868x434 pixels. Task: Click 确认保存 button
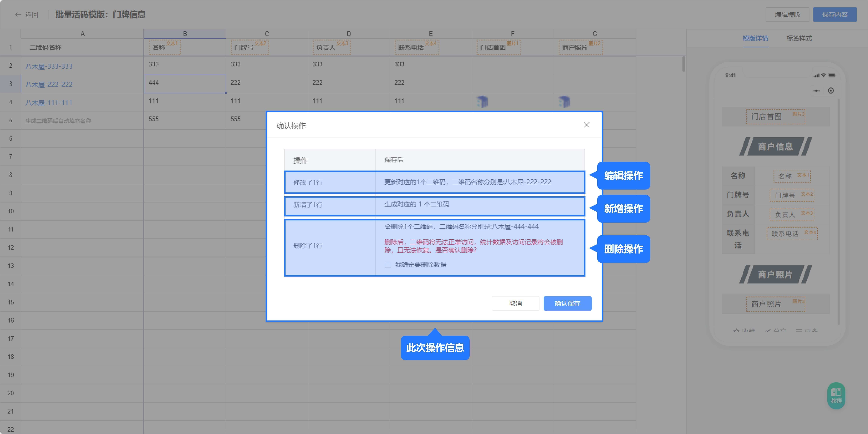[567, 303]
